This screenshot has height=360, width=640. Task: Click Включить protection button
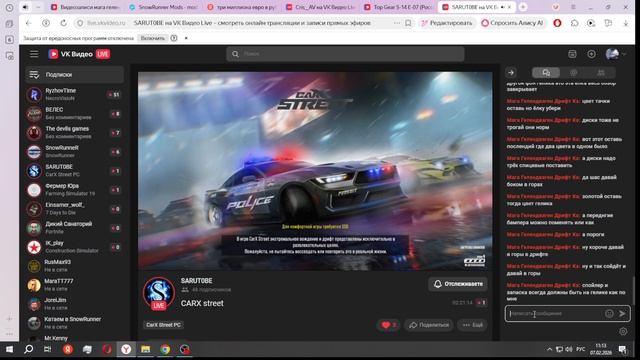152,38
